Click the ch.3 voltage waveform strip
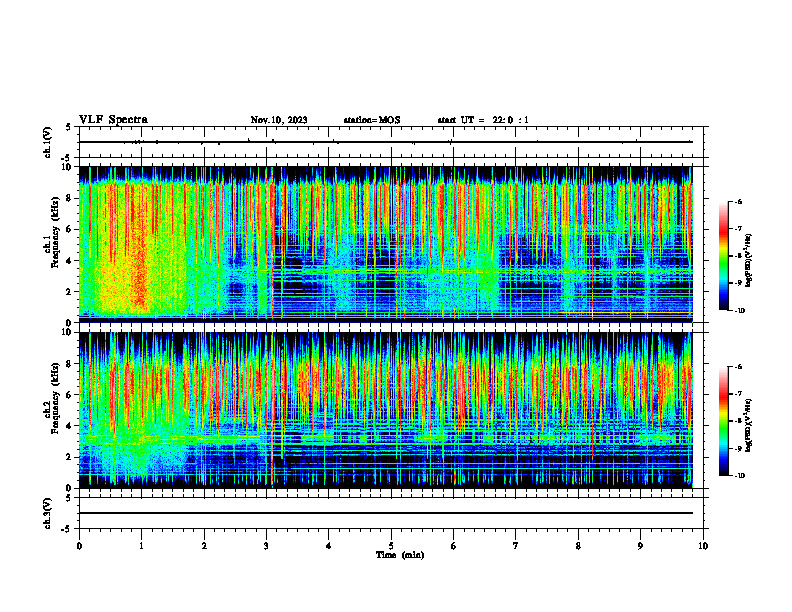This screenshot has height=612, width=792. pos(391,513)
